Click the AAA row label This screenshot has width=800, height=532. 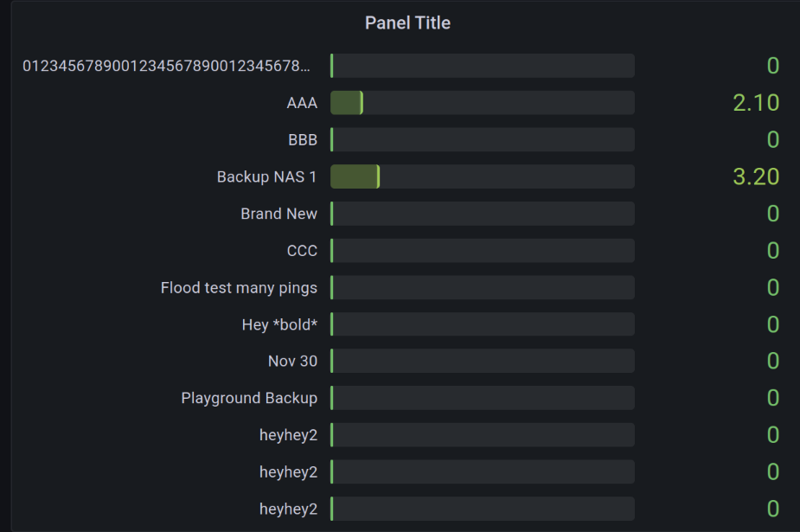point(302,103)
